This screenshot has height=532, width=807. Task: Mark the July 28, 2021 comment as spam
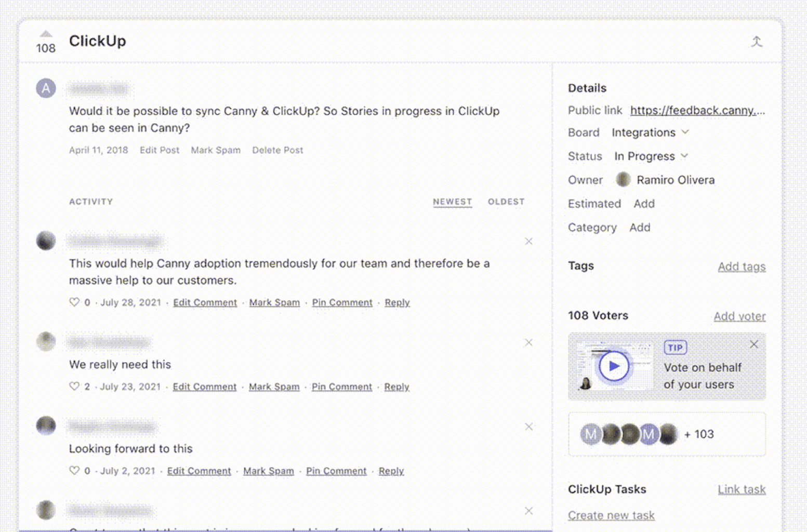pyautogui.click(x=274, y=302)
